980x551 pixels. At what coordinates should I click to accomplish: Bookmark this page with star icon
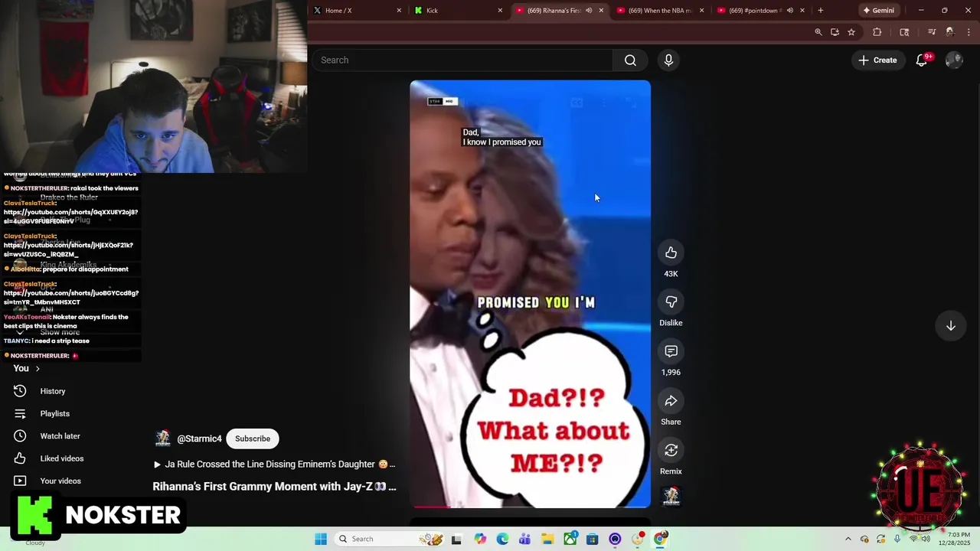pyautogui.click(x=851, y=32)
